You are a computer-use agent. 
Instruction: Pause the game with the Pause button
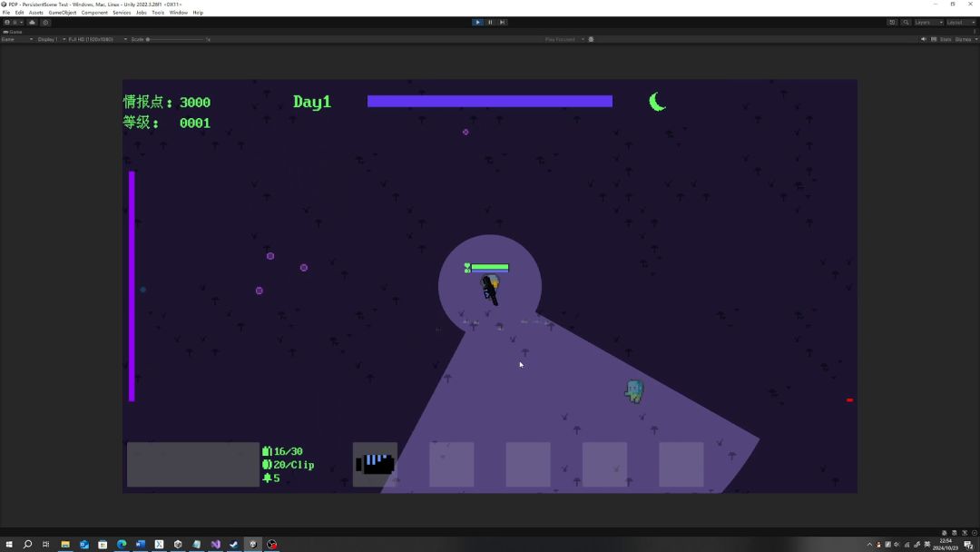coord(490,22)
